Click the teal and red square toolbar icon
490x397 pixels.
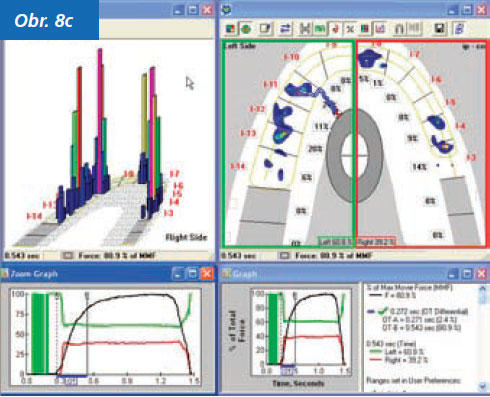365,29
